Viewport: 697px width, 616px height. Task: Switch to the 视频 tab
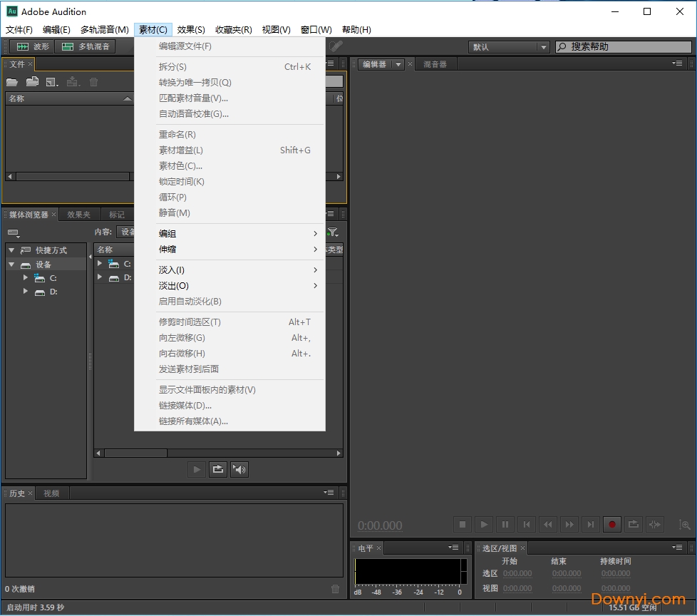point(51,493)
